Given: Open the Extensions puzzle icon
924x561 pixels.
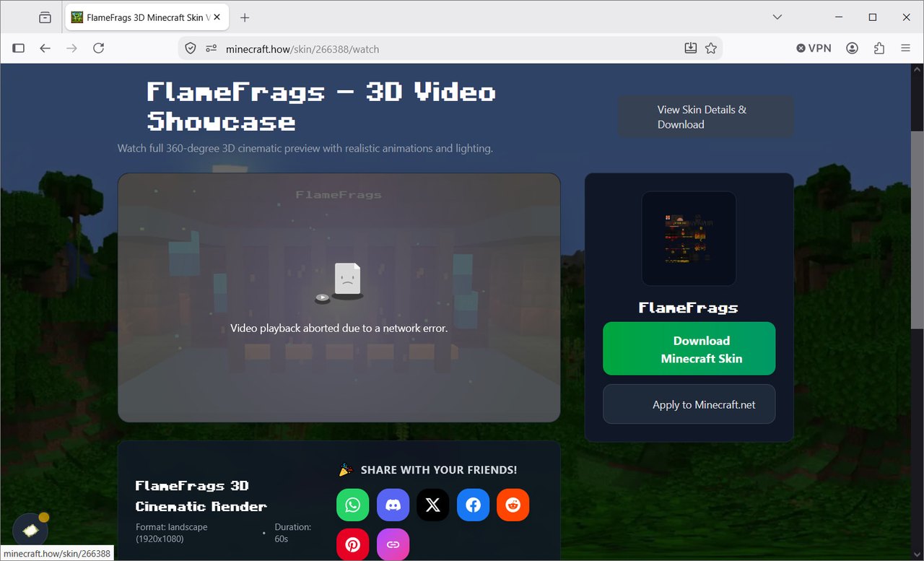Looking at the screenshot, I should pos(879,48).
